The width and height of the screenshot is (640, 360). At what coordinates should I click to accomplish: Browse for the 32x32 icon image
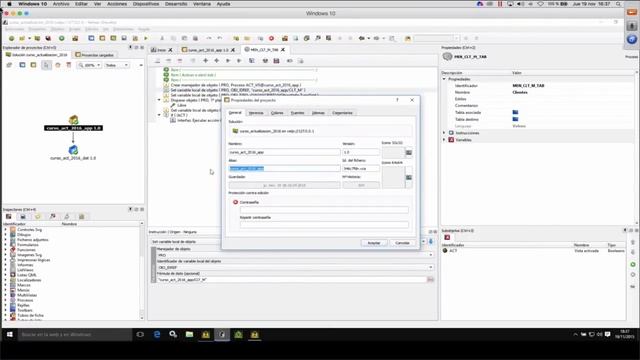click(409, 152)
